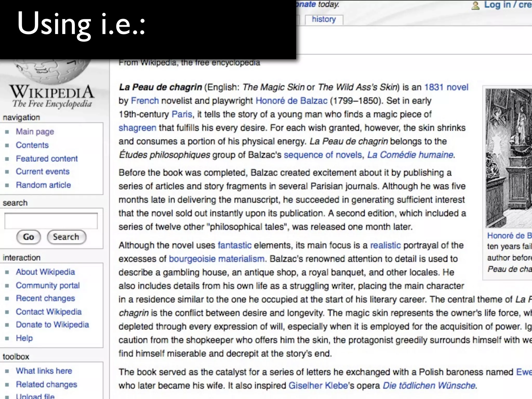532x399 pixels.
Task: Open the Giselher Klebe link
Action: 318,385
